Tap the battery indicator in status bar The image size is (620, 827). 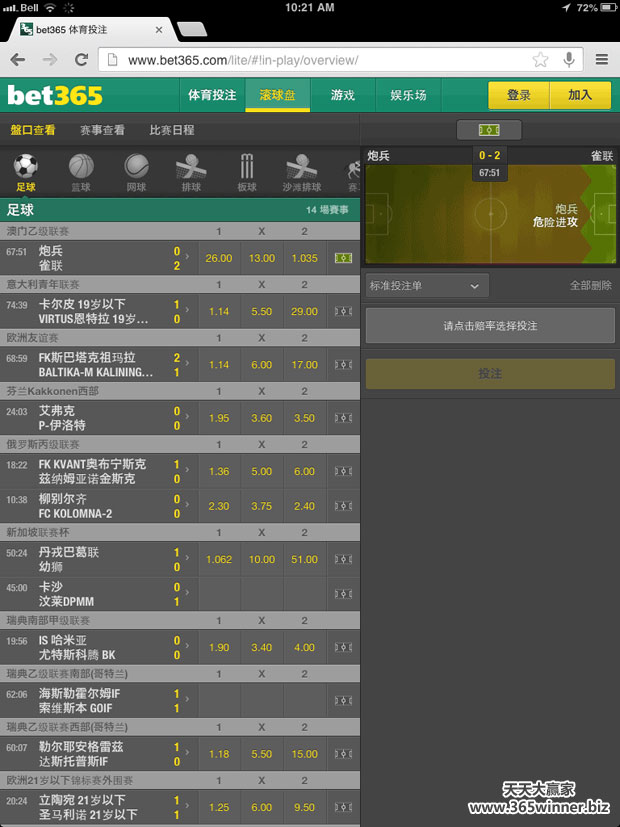point(608,7)
